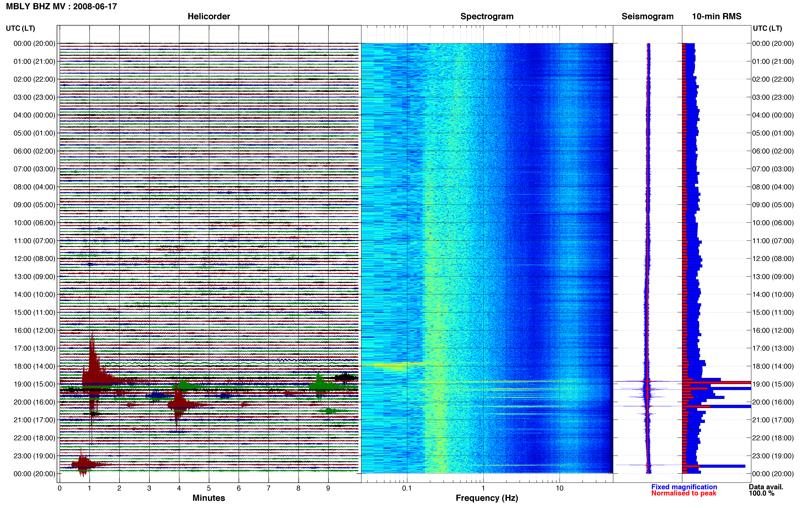Select the 'Helicorder' panel heading

point(209,16)
